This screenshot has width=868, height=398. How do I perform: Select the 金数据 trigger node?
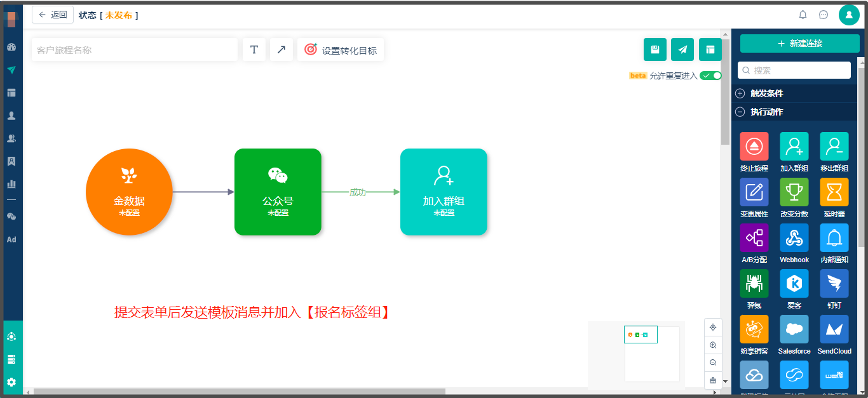[x=129, y=192]
